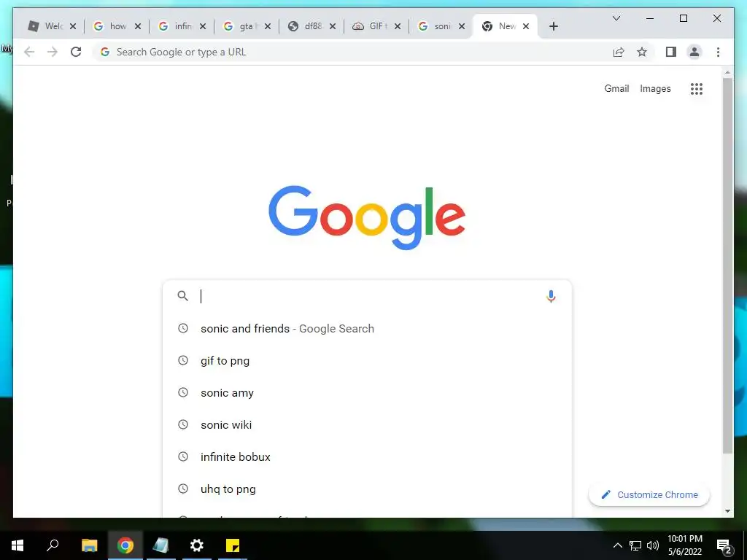The width and height of the screenshot is (747, 560).
Task: Share this page icon
Action: pos(619,52)
